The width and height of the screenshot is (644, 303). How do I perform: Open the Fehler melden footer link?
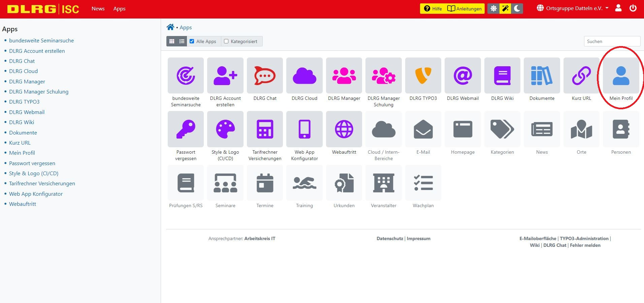coord(585,245)
